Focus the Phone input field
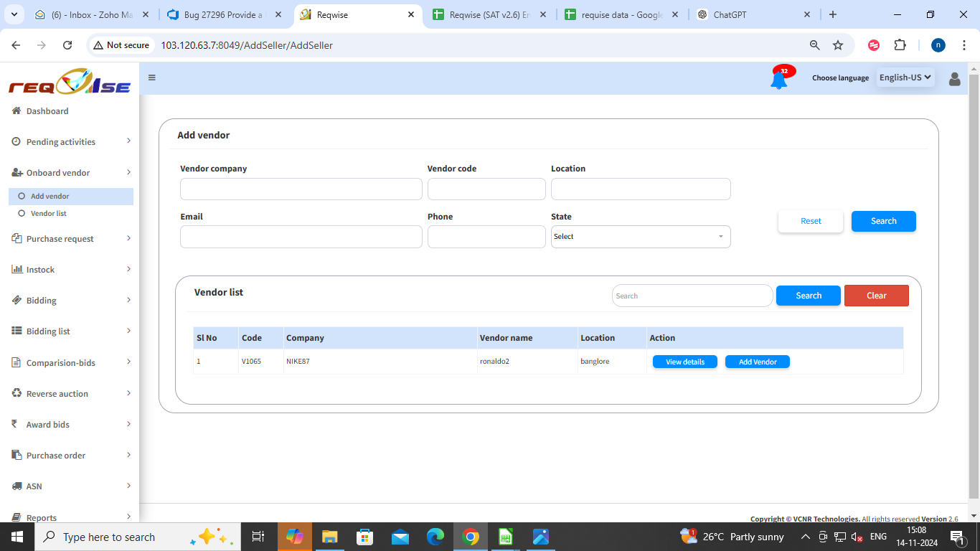The image size is (980, 551). (x=486, y=237)
